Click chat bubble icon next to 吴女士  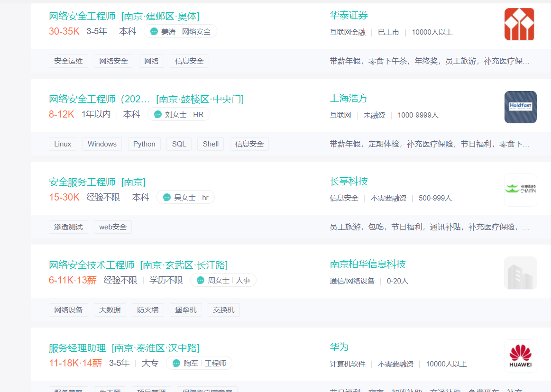(167, 197)
